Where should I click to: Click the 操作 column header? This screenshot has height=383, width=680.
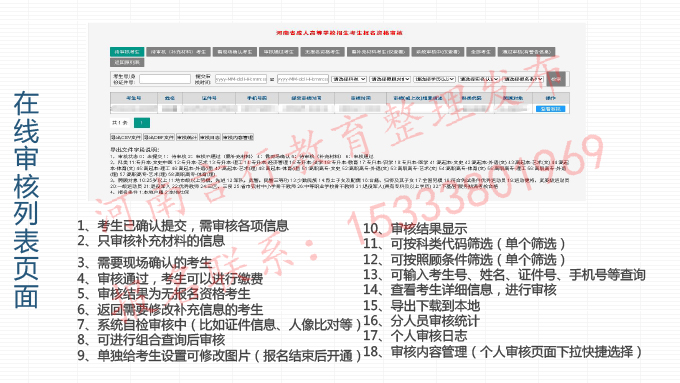[x=551, y=98]
